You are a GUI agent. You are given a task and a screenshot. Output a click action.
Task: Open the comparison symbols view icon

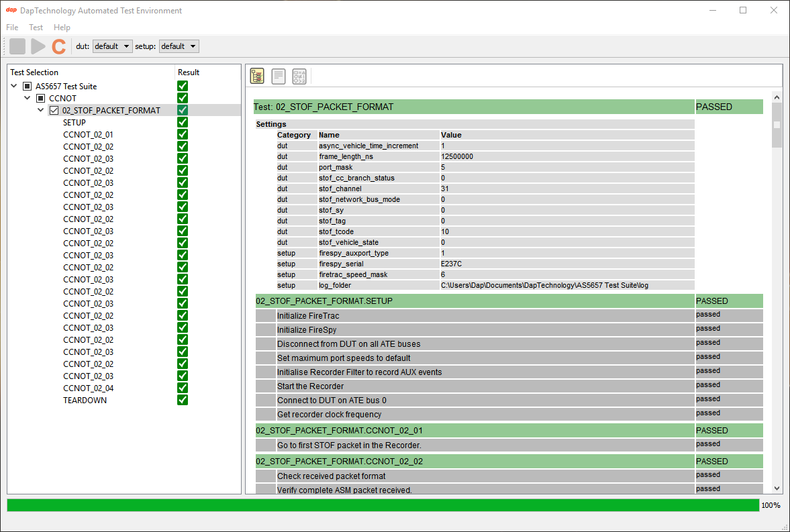299,76
